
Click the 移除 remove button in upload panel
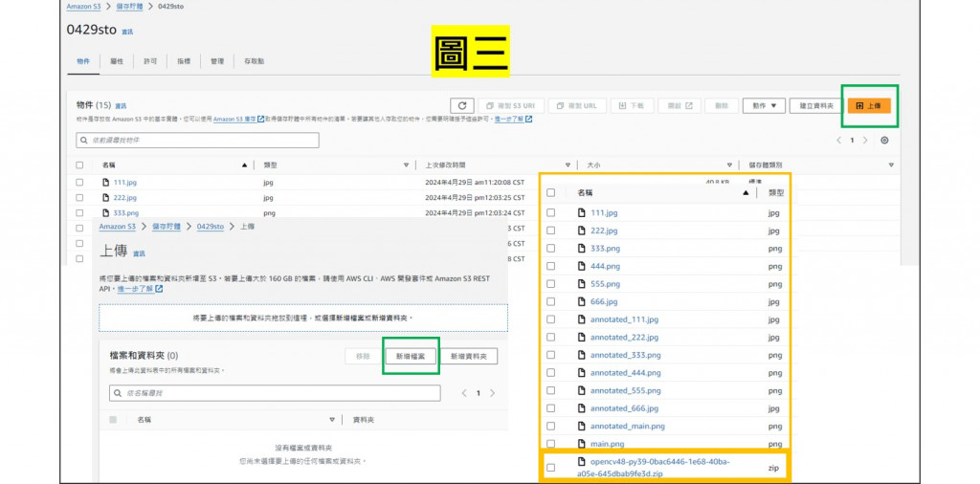[x=363, y=356]
